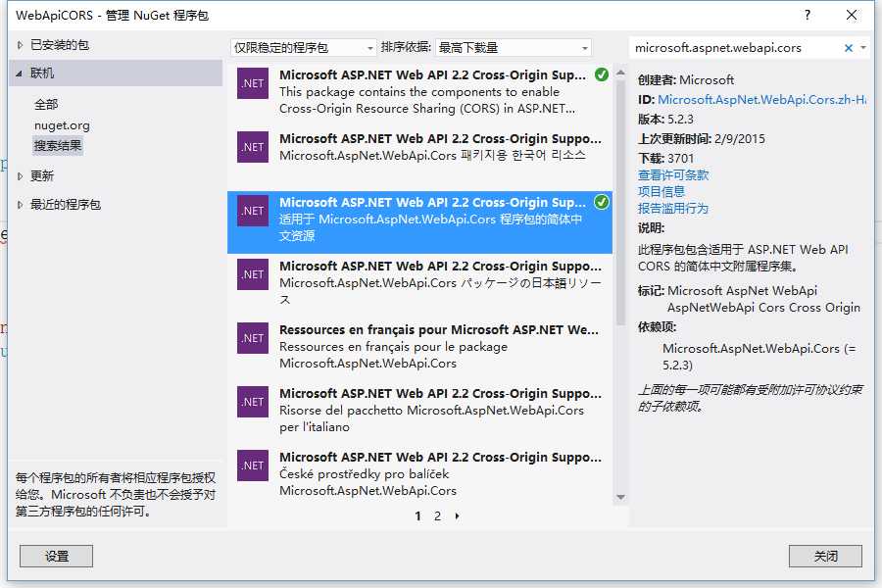Image resolution: width=882 pixels, height=588 pixels.
Task: Click the 设置 button
Action: coord(56,556)
